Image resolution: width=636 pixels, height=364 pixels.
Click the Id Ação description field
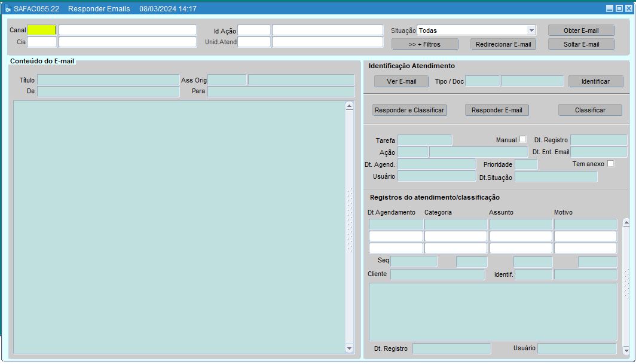(328, 30)
